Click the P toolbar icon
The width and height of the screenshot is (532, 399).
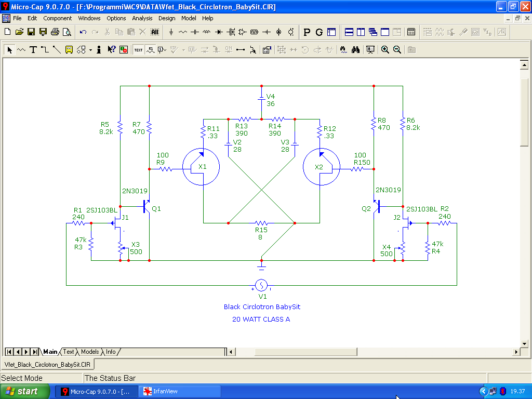(x=307, y=32)
